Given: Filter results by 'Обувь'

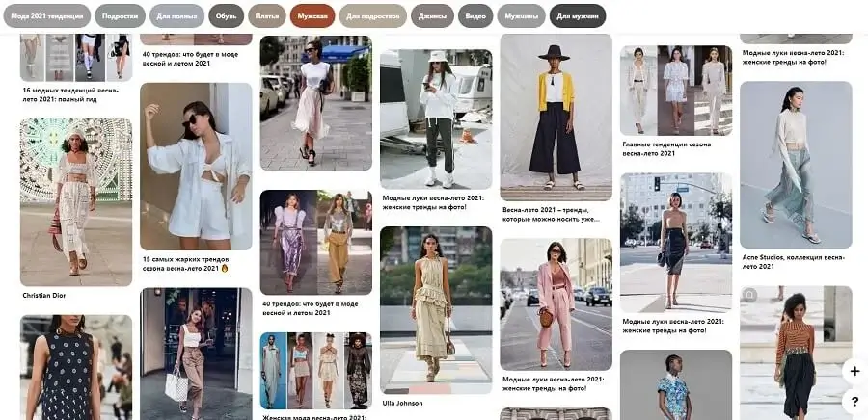Looking at the screenshot, I should pyautogui.click(x=226, y=16).
